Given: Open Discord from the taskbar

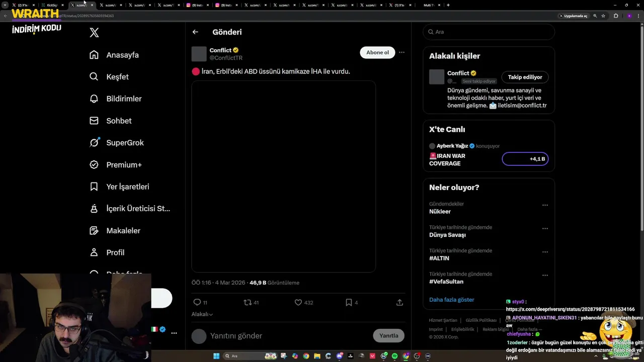Looking at the screenshot, I should (339, 356).
